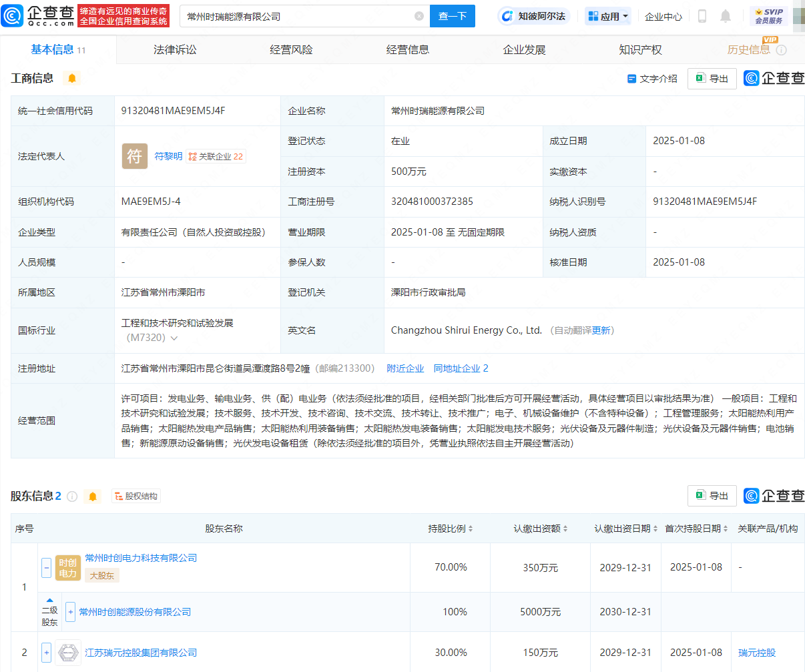Select the 基本信息 tab
Screen dimensions: 805x672
tap(58, 49)
